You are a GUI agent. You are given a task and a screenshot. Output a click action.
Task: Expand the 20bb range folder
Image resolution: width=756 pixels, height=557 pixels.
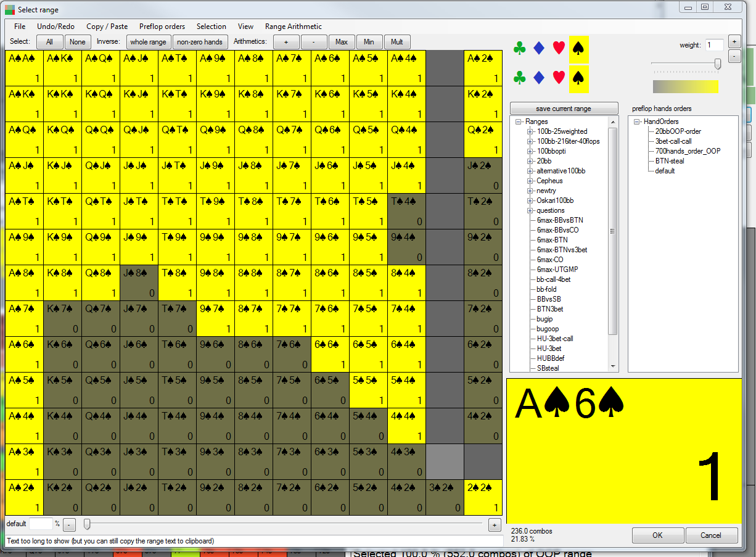point(530,161)
